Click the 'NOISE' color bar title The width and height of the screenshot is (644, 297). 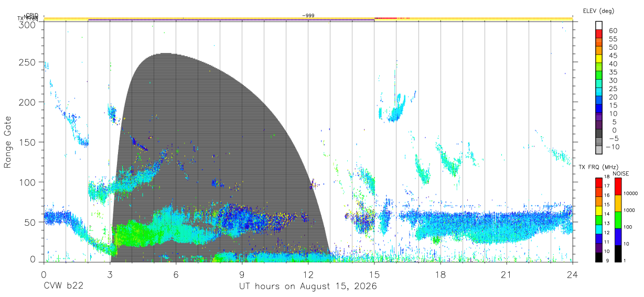tap(621, 173)
